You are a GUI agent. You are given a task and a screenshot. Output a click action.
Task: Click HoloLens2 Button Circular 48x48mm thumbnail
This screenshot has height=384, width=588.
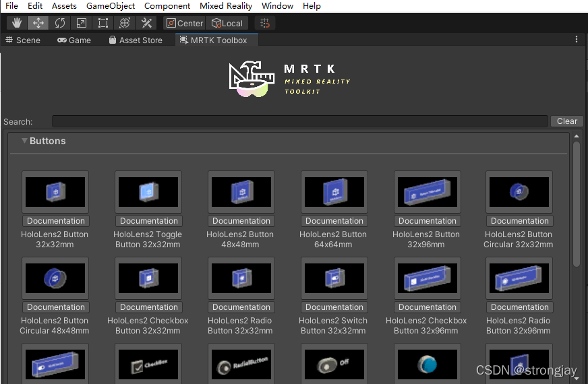[55, 278]
